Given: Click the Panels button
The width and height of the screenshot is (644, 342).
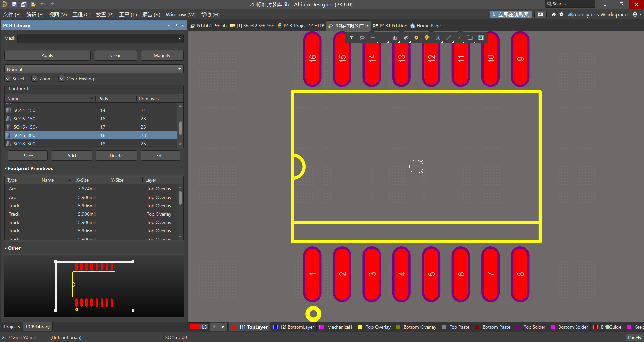Looking at the screenshot, I should pos(634,337).
